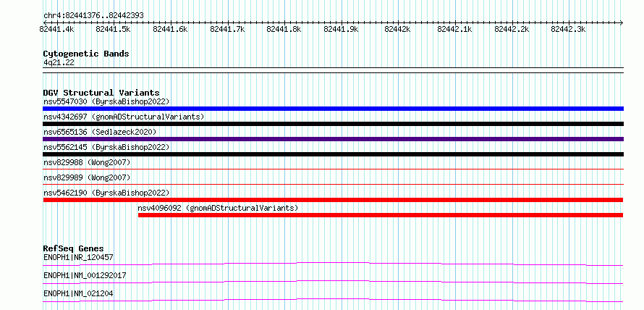Open variant nsv5562145 (ByrskaBishop2022) label
This screenshot has height=310, width=644.
point(106,147)
